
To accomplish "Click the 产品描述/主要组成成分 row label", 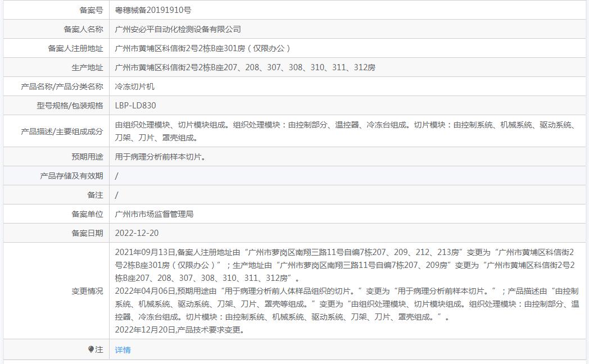I will (x=62, y=131).
